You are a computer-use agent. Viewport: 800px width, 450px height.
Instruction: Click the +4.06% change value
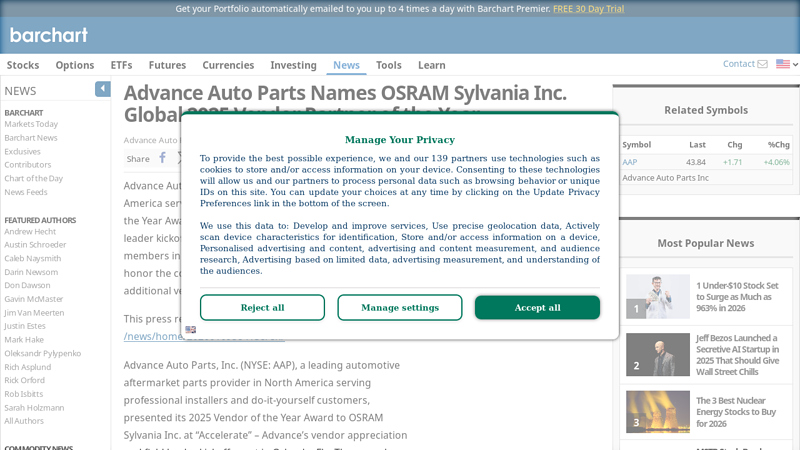tap(777, 162)
